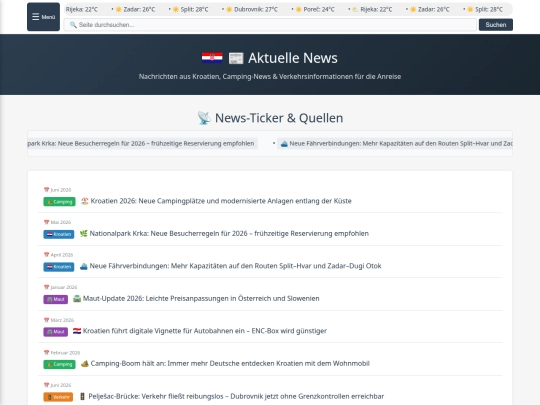Open article Pelješac-Brücke: Verkehr fließt reibungslos
This screenshot has width=540, height=405.
236,396
